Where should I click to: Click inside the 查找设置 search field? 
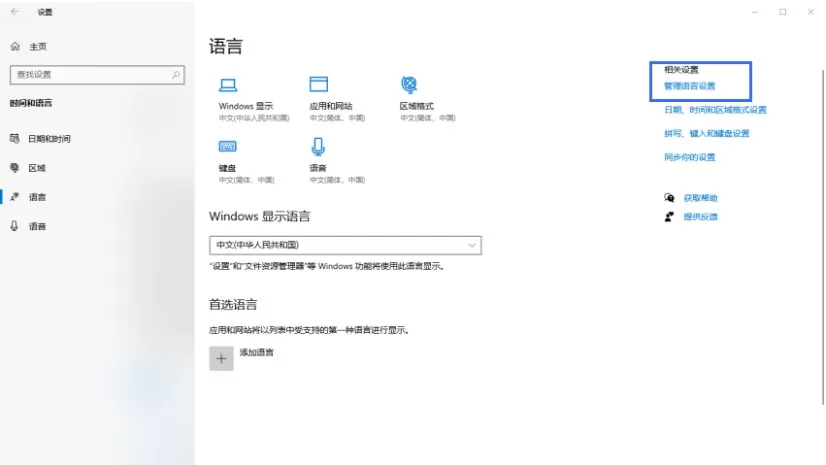(x=97, y=75)
